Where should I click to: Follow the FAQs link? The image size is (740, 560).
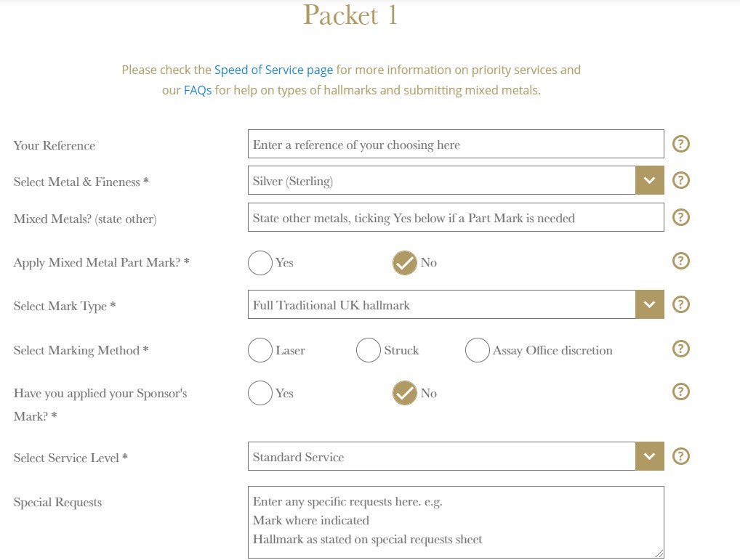pyautogui.click(x=198, y=90)
